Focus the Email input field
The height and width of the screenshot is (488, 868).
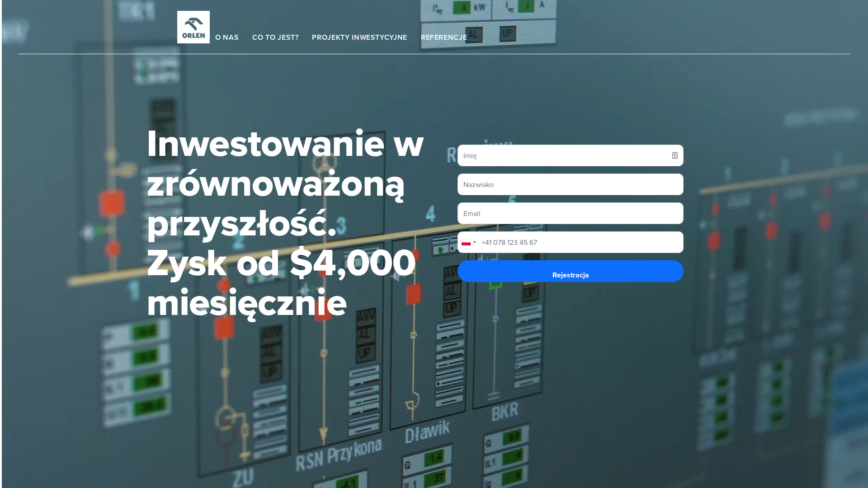coord(571,213)
